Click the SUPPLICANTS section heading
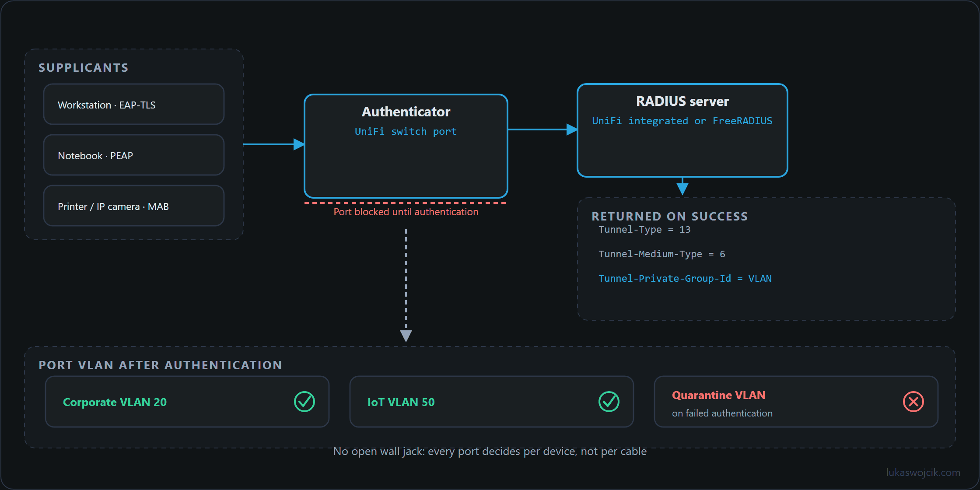This screenshot has width=980, height=490. coord(84,68)
